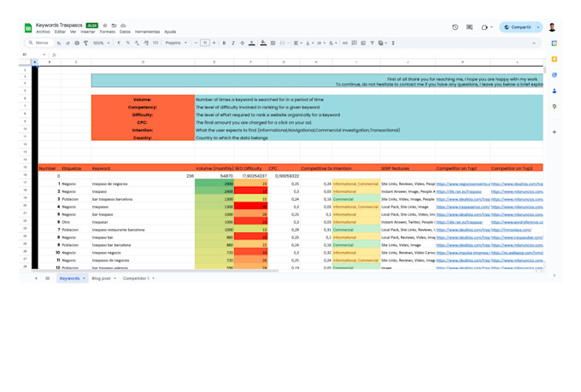Viewport: 581px width, 392px height.
Task: Open the Herramientas menu
Action: click(148, 32)
